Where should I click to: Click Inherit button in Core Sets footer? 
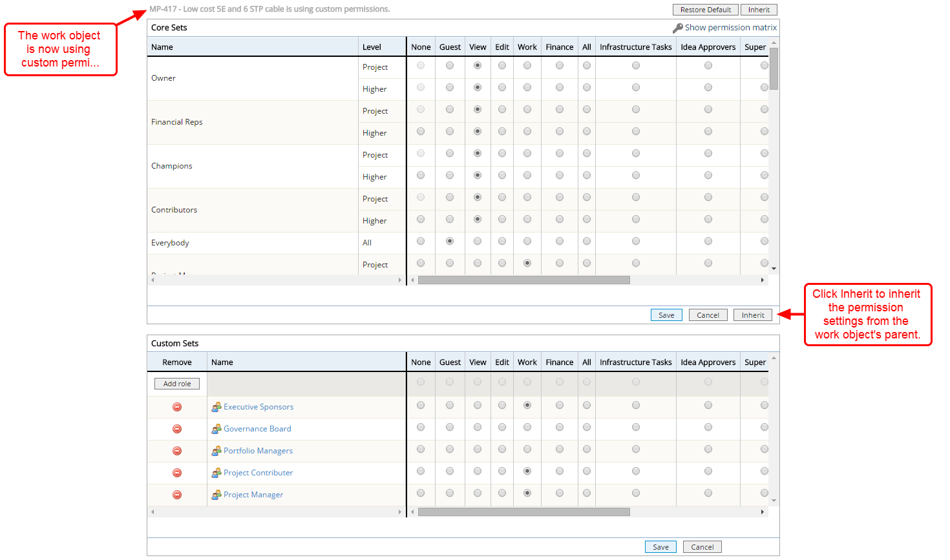click(753, 315)
